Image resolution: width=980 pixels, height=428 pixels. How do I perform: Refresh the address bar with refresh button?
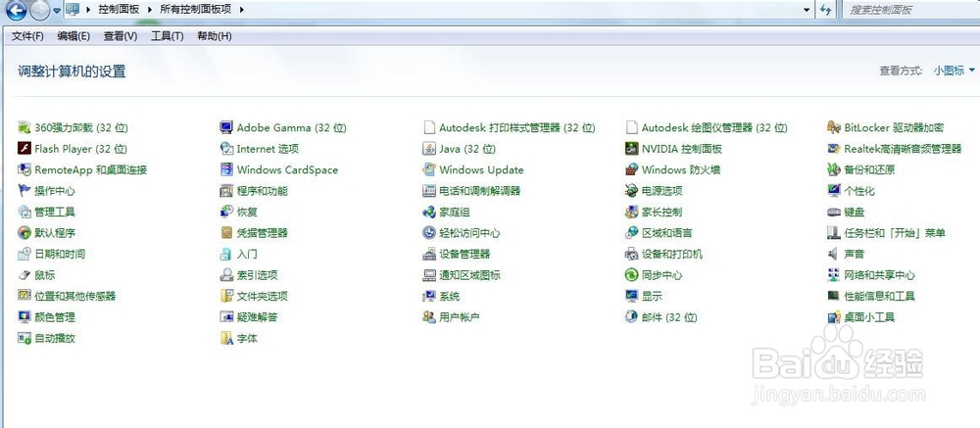[826, 10]
